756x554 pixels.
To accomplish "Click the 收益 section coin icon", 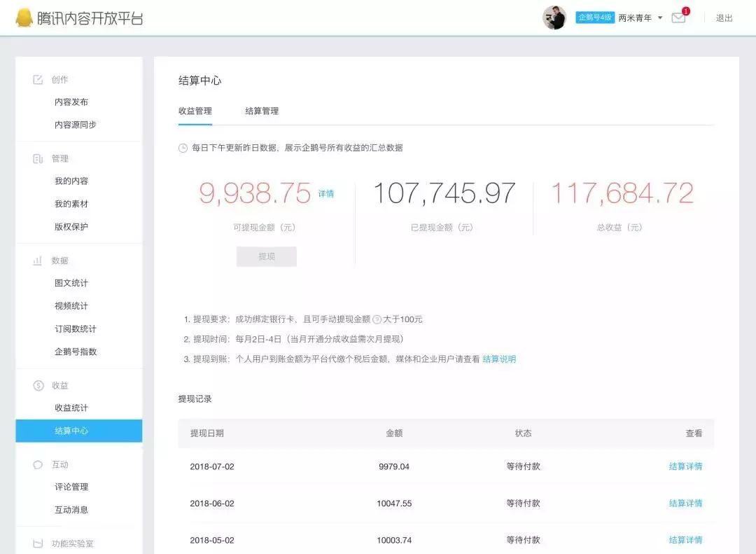I will (38, 386).
